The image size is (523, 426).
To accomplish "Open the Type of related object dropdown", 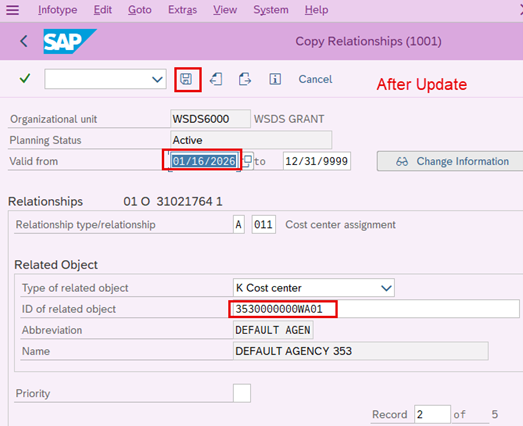I will (386, 288).
